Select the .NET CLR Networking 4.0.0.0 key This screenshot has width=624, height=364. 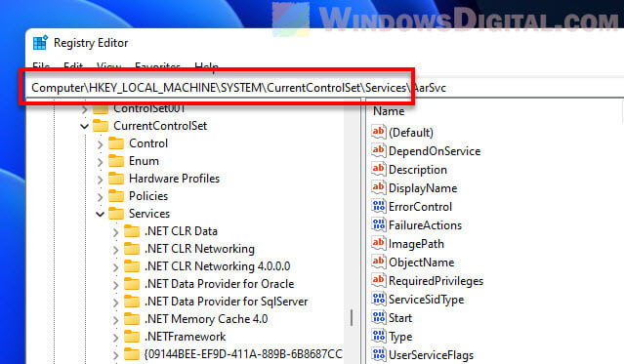coord(218,266)
